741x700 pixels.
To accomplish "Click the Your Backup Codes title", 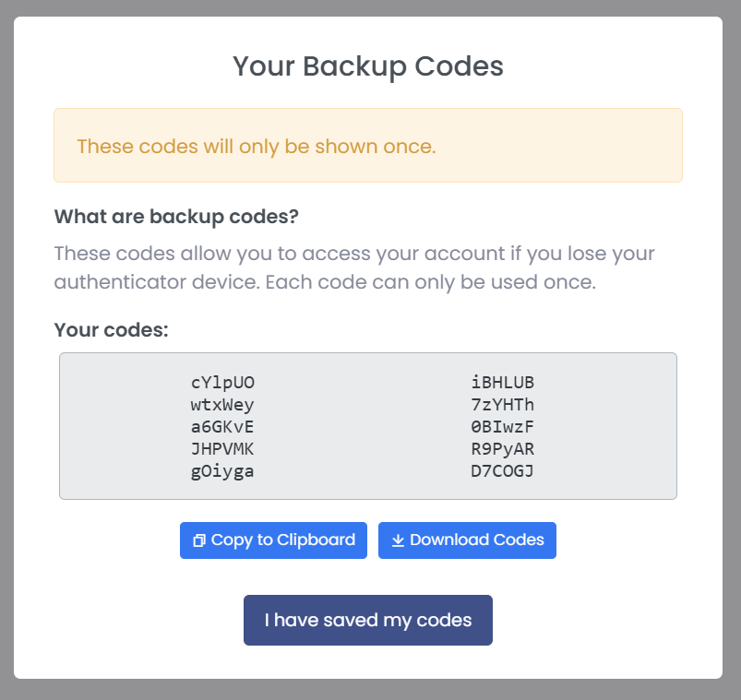I will 367,66.
